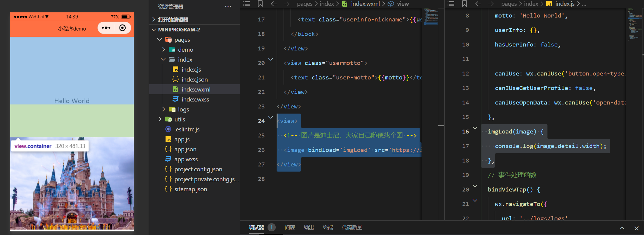Screen dimensions: 644x235
Task: Expand the 打开的编辑器 section
Action: (x=154, y=20)
